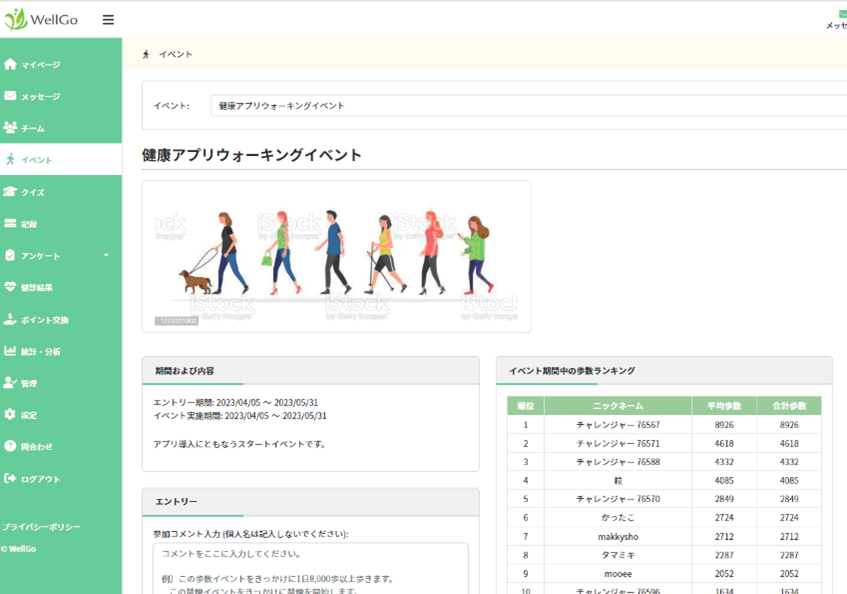The height and width of the screenshot is (594, 847).
Task: Open the イベント selection dropdown
Action: 528,106
